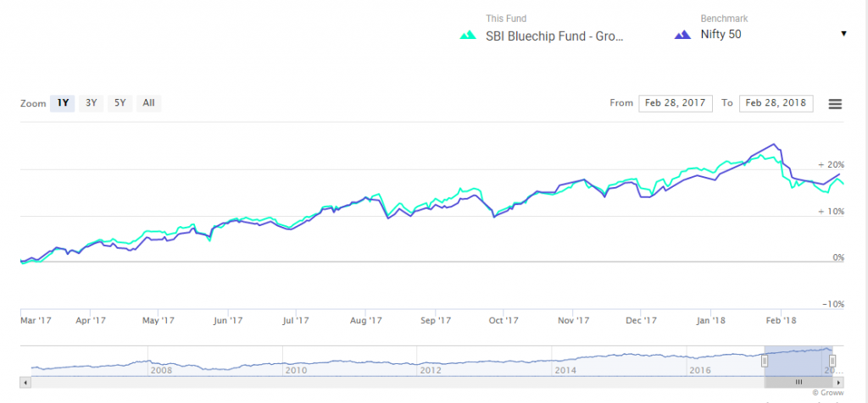868x403 pixels.
Task: Click the Dec '17 axis label
Action: (x=642, y=320)
